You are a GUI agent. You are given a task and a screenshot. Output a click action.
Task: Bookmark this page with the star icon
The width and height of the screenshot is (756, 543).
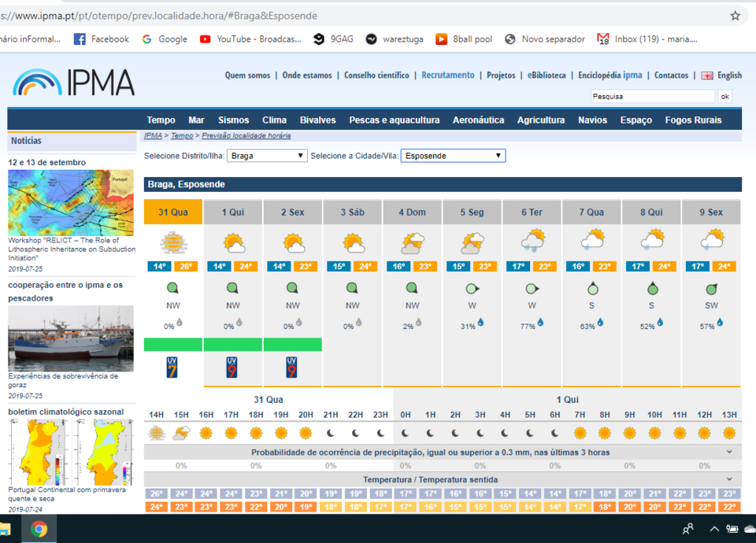coord(735,16)
